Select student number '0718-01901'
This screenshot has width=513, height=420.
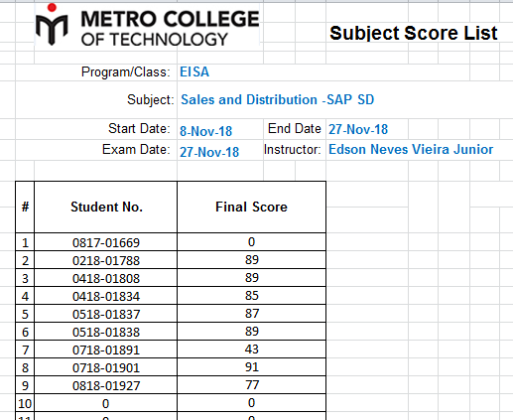pos(106,367)
